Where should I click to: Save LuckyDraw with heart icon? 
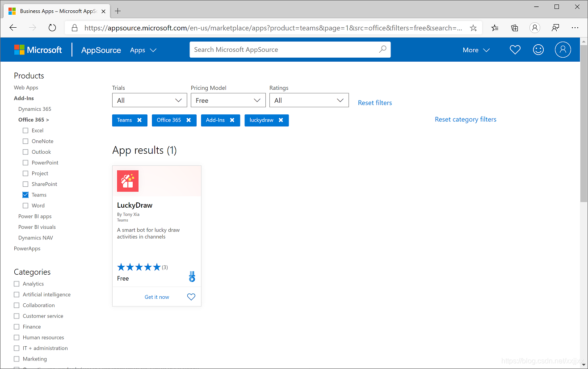coord(191,297)
